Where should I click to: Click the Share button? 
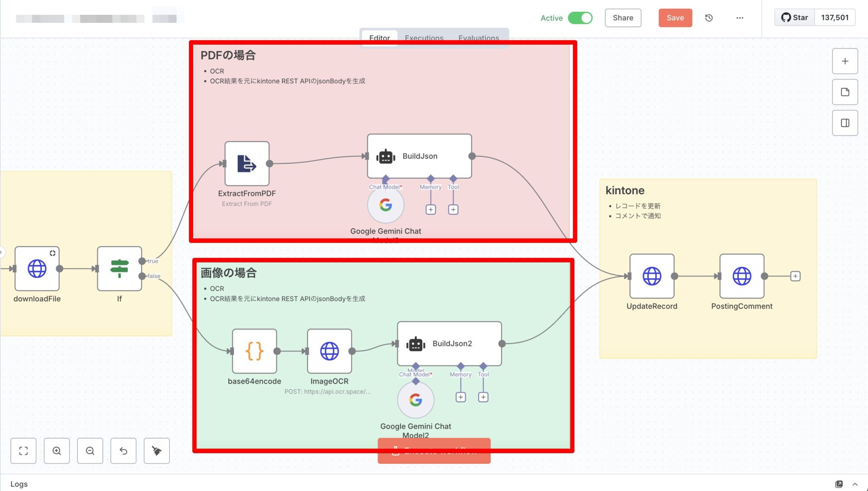coord(623,18)
